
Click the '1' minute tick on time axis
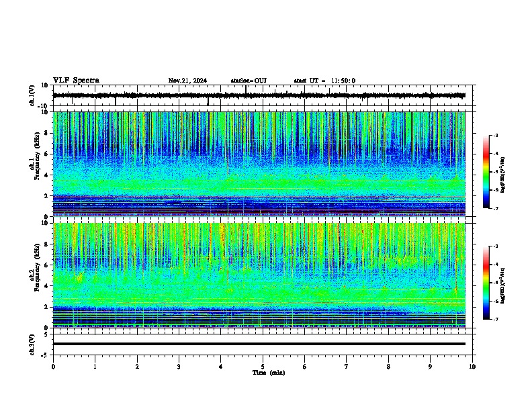95,367
